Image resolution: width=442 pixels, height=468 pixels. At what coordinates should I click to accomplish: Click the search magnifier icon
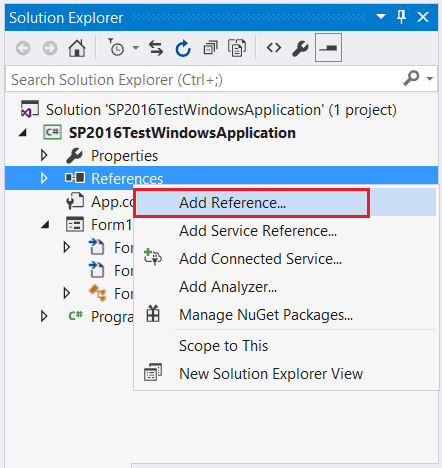point(411,78)
